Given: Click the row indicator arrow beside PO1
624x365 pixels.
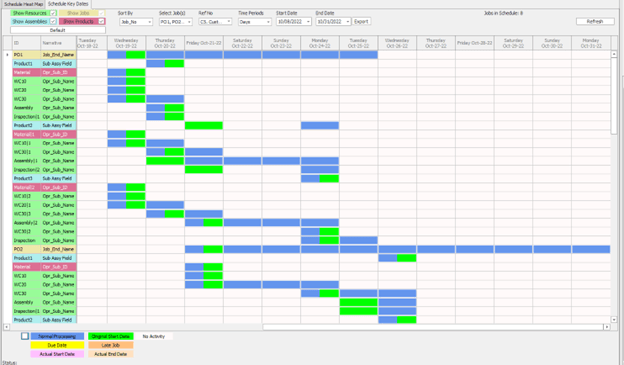Looking at the screenshot, I should (7, 55).
